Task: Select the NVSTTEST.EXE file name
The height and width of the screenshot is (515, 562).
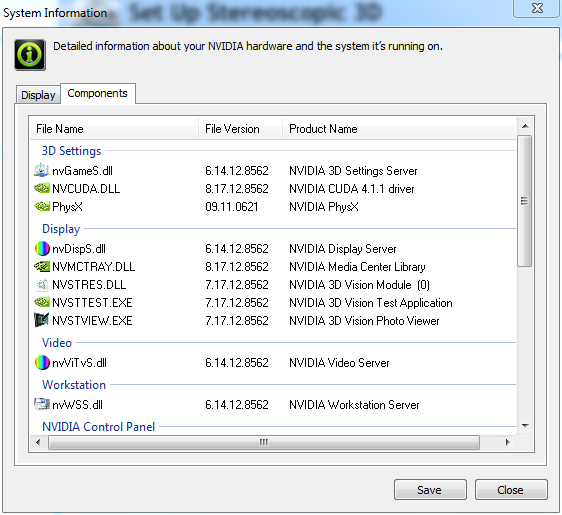Action: [x=92, y=302]
